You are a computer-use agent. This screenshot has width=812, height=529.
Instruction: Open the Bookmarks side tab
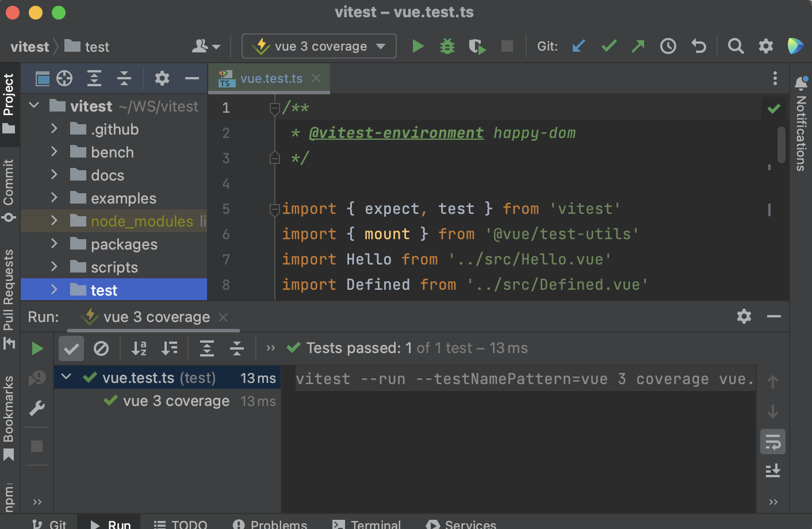tap(9, 418)
